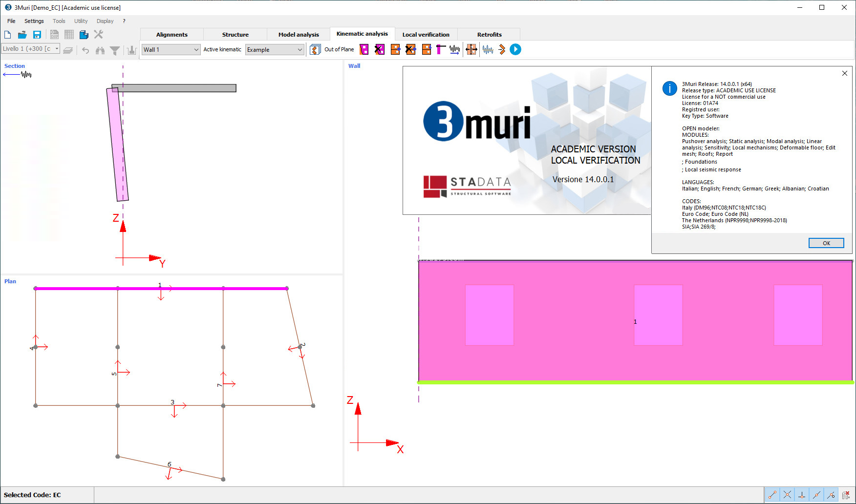The width and height of the screenshot is (856, 504).
Task: Select the left opening in Wall view
Action: tap(490, 315)
